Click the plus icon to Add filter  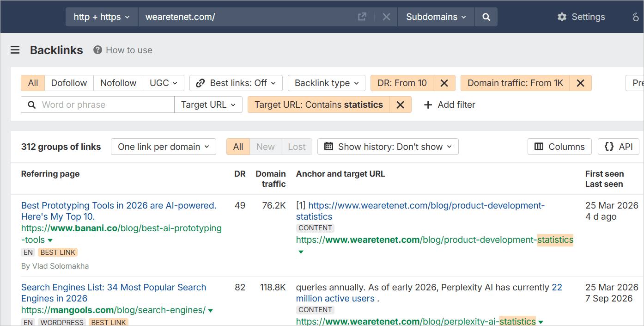[428, 105]
